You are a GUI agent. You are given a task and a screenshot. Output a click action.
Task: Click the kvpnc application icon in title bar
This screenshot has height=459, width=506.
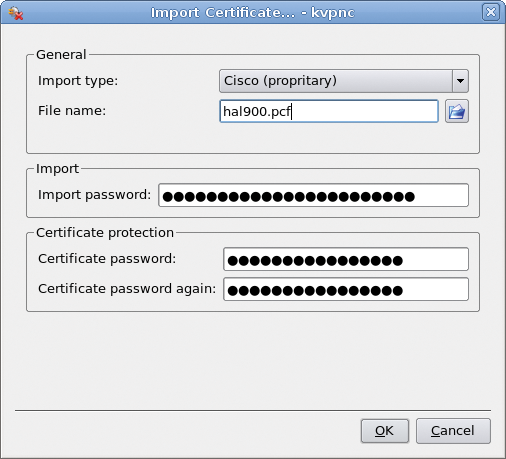coord(15,13)
